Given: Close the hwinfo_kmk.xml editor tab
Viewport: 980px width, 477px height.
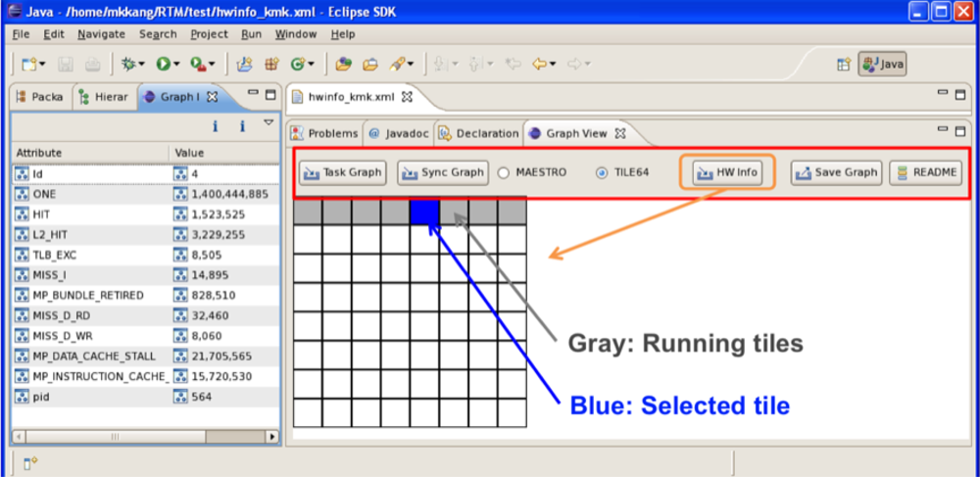Looking at the screenshot, I should (407, 97).
